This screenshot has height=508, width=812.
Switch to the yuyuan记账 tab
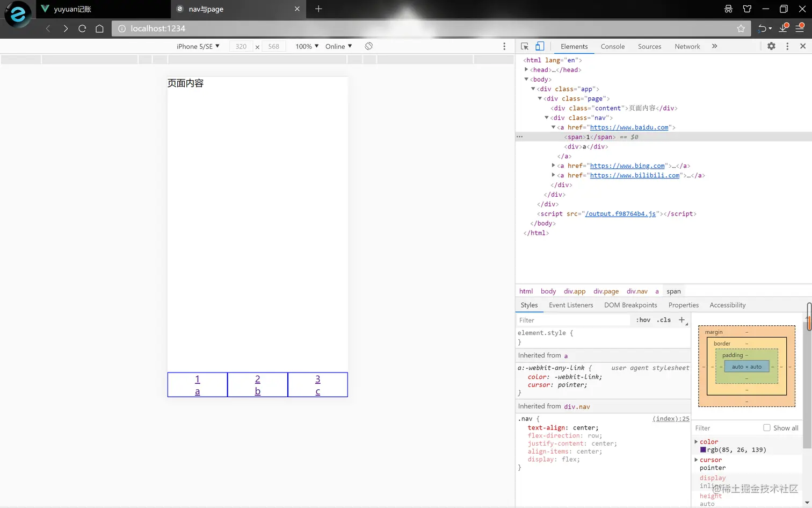pos(103,9)
